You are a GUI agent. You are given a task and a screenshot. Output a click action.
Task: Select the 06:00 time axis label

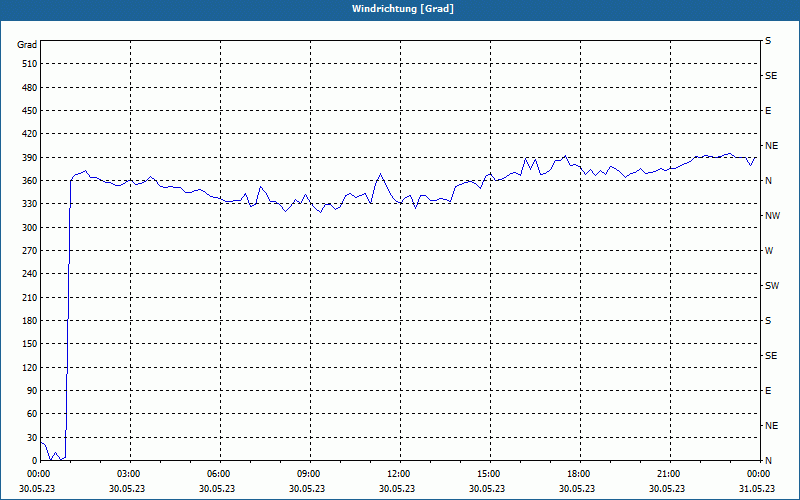[218, 474]
